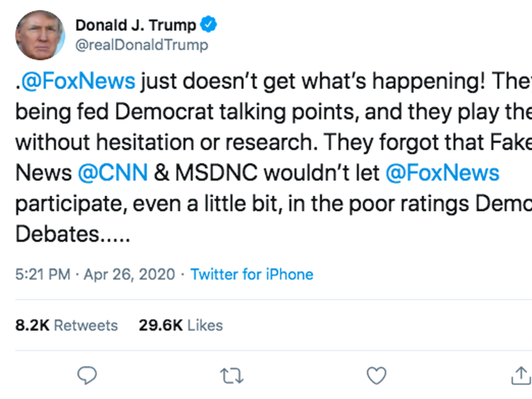Visit the @realDonaldTrump handle

point(142,45)
